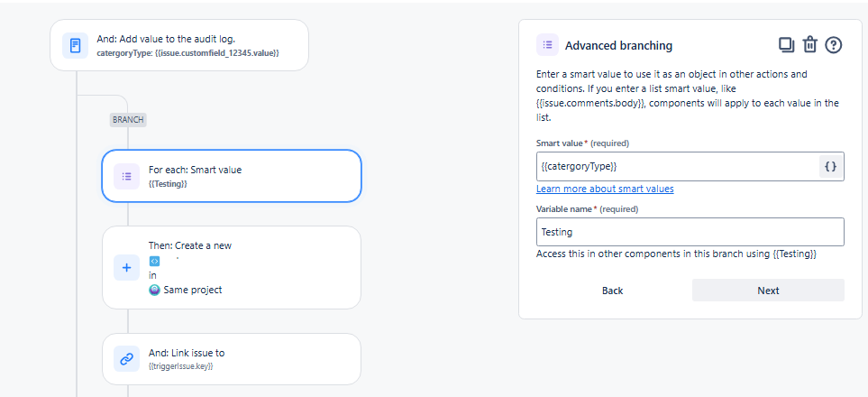The image size is (868, 397).
Task: Click the Smart value input field
Action: 676,166
